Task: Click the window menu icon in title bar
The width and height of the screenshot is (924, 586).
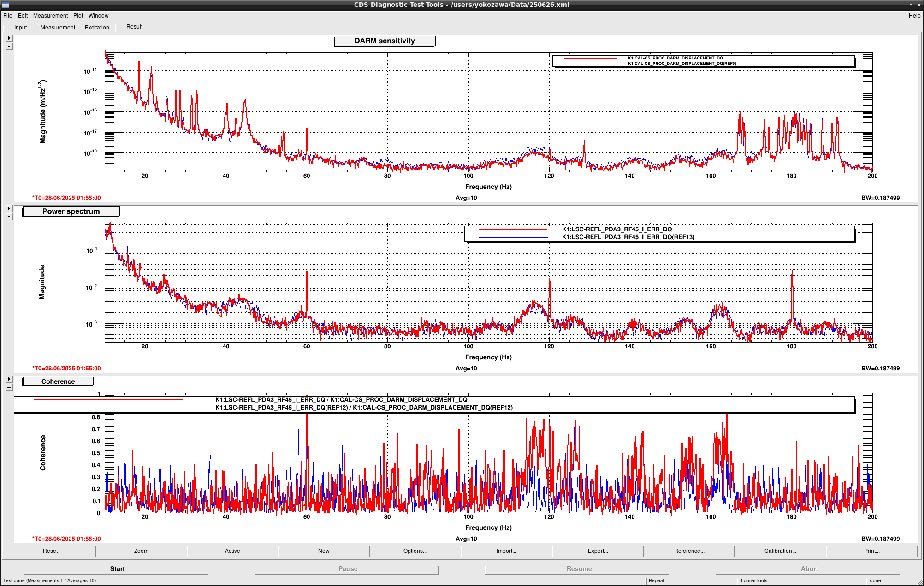Action: click(x=6, y=5)
